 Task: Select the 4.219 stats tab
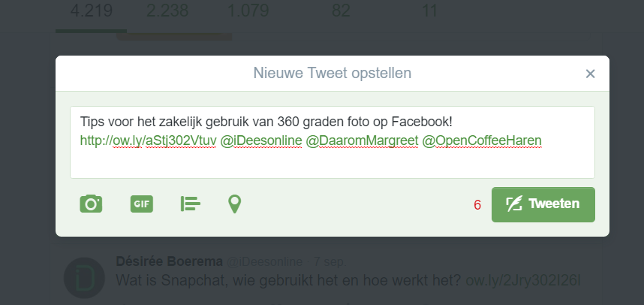91,11
